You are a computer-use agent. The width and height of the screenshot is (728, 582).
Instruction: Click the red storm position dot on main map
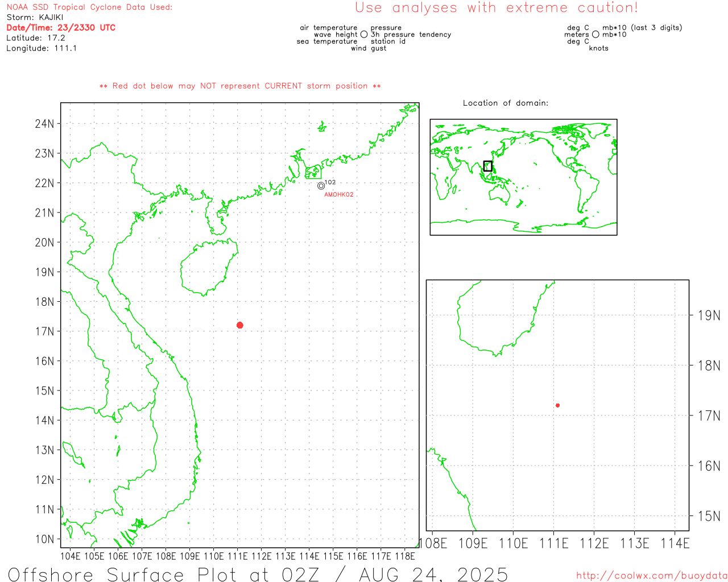pyautogui.click(x=239, y=325)
